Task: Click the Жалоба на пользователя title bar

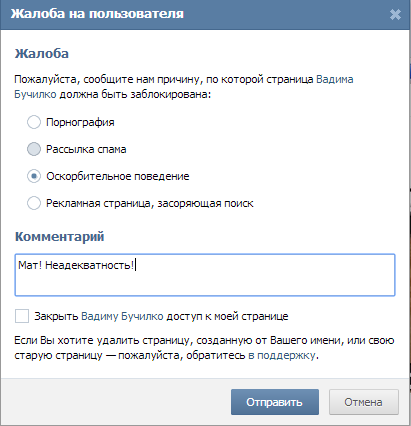Action: [x=205, y=14]
